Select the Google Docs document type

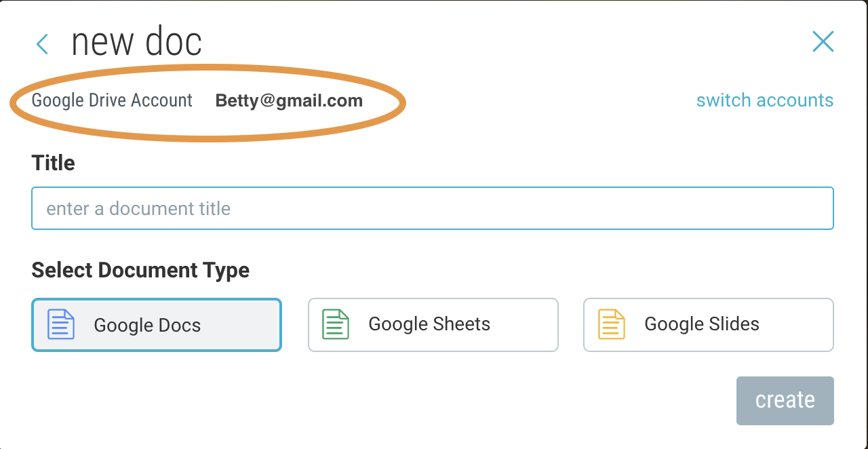(x=157, y=325)
